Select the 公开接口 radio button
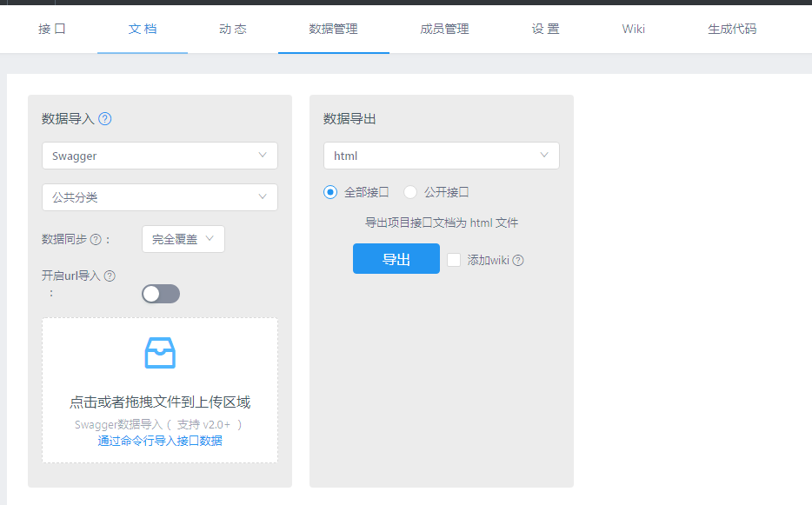 (409, 192)
